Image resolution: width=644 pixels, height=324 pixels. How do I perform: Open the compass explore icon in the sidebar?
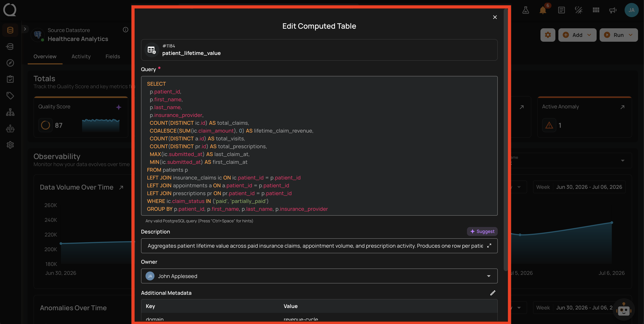[10, 63]
